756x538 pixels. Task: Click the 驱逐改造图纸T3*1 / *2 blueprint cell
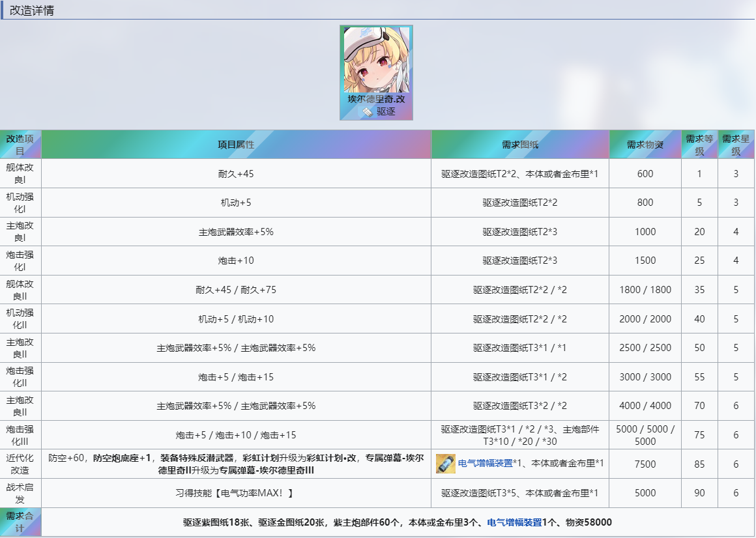pyautogui.click(x=520, y=376)
